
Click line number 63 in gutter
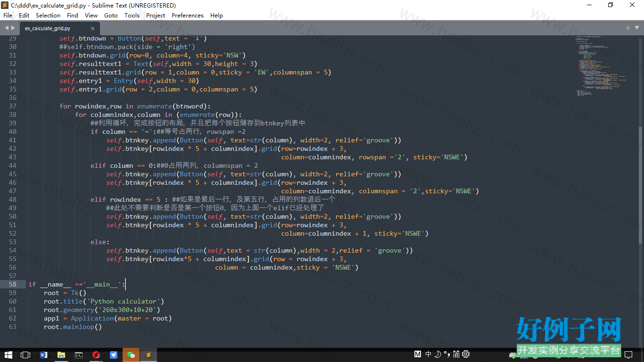click(x=12, y=327)
